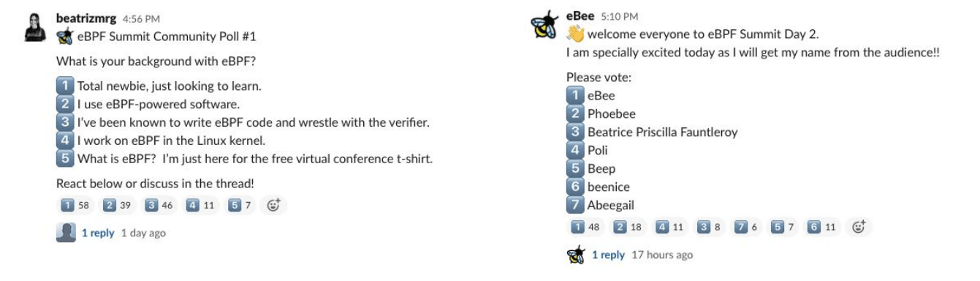The width and height of the screenshot is (980, 281).
Task: Click reaction 2 with 18 votes in the name poll
Action: pyautogui.click(x=628, y=228)
